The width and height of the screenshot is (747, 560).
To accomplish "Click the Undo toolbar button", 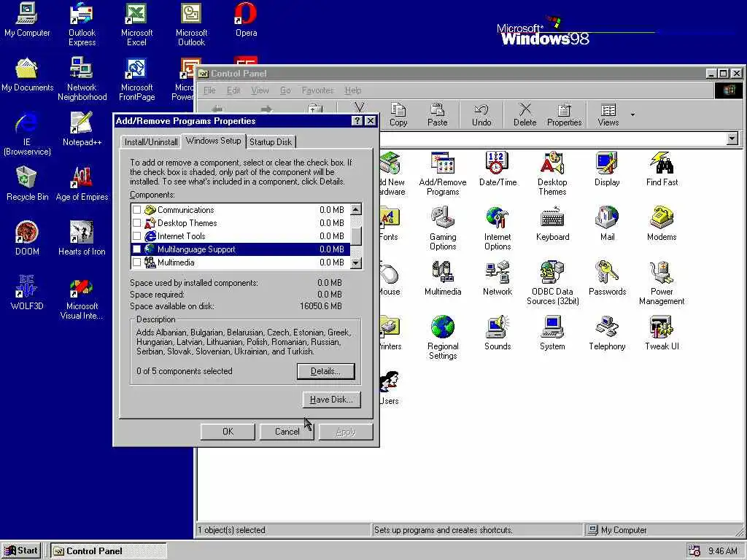I will [x=481, y=114].
